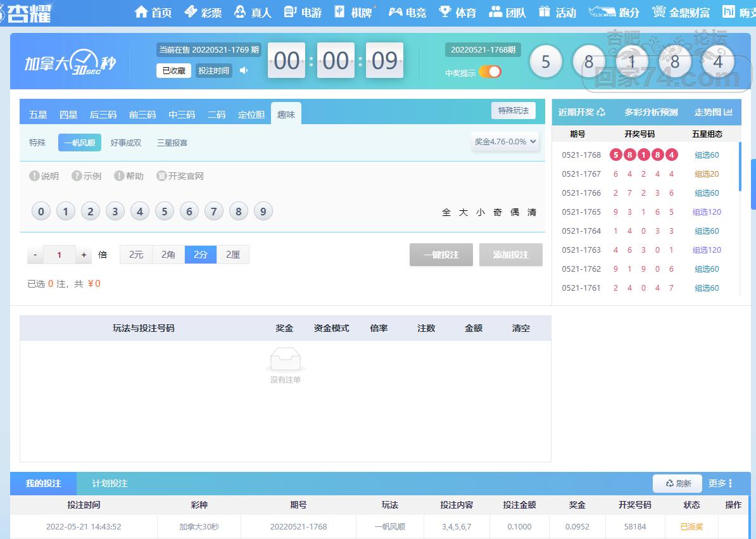Click the 投注时间 button
This screenshot has width=756, height=539.
[213, 70]
